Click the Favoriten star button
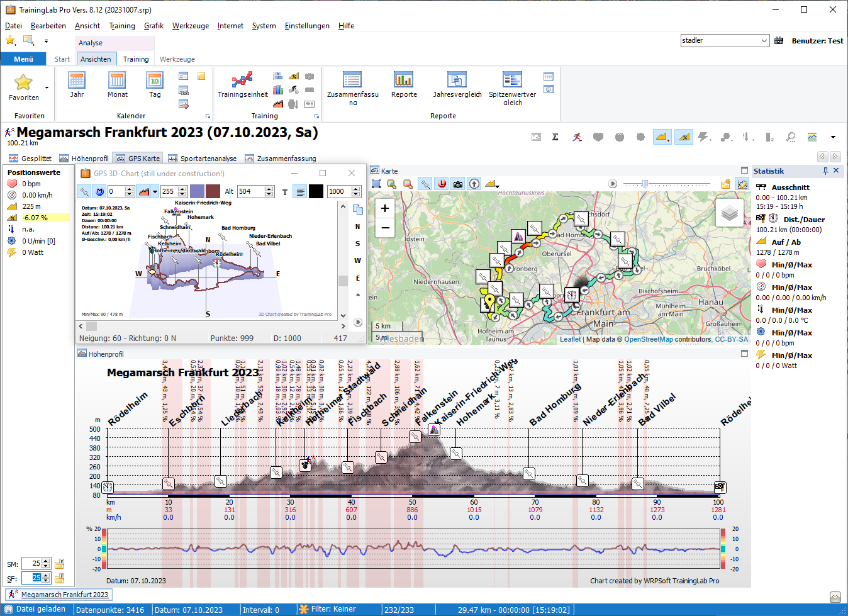848x616 pixels. click(x=23, y=87)
